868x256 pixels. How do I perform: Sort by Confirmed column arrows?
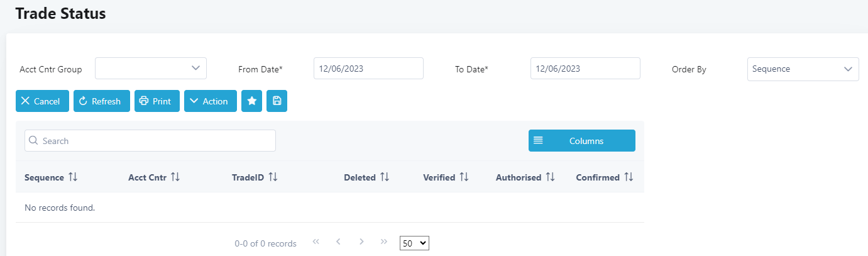[x=629, y=177]
